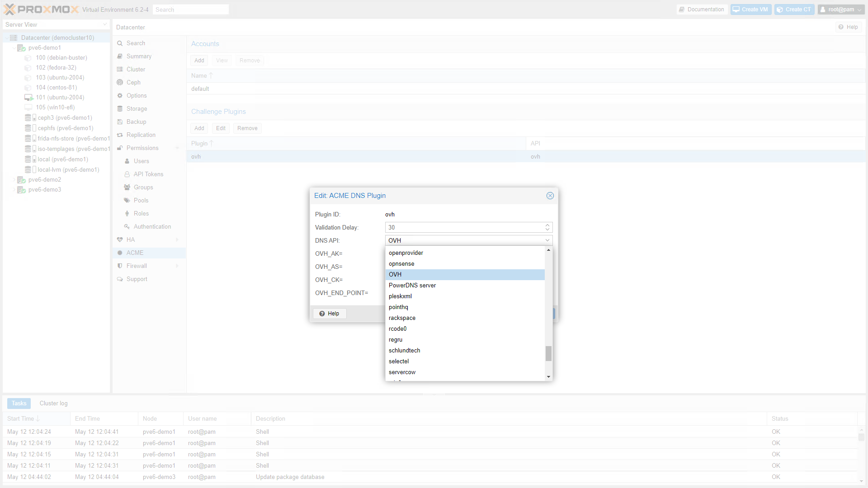Open Support menu icon
The width and height of the screenshot is (868, 488).
(x=120, y=279)
